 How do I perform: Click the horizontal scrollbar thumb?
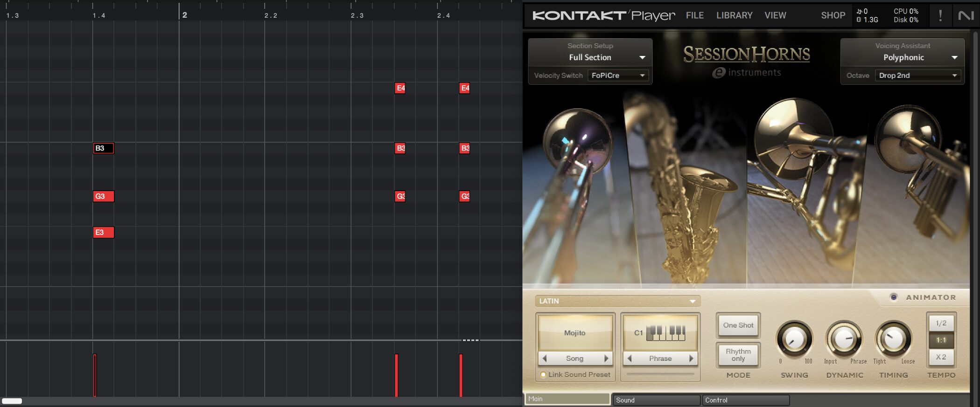click(12, 401)
